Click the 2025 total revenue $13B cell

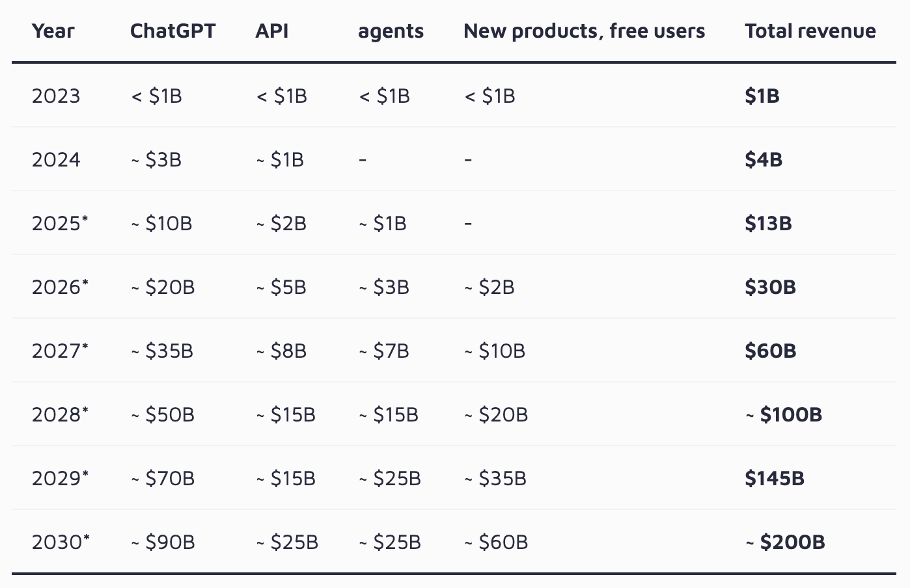[768, 224]
